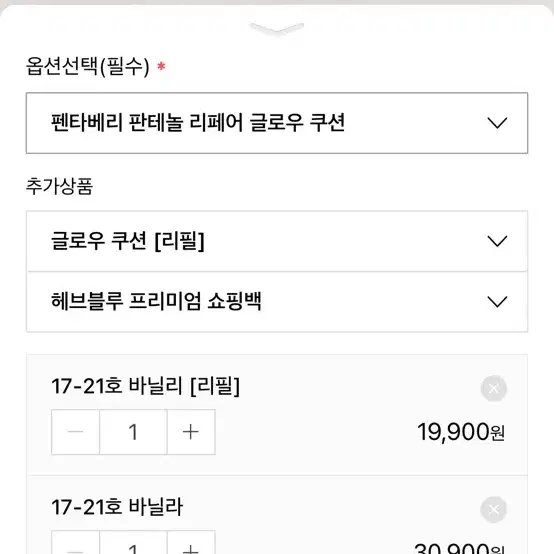
Task: Click the 17-21호 바닐리 [리필] item name
Action: click(x=146, y=386)
